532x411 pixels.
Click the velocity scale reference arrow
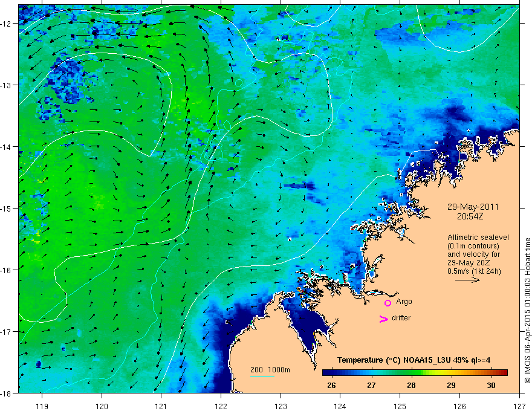tap(467, 280)
